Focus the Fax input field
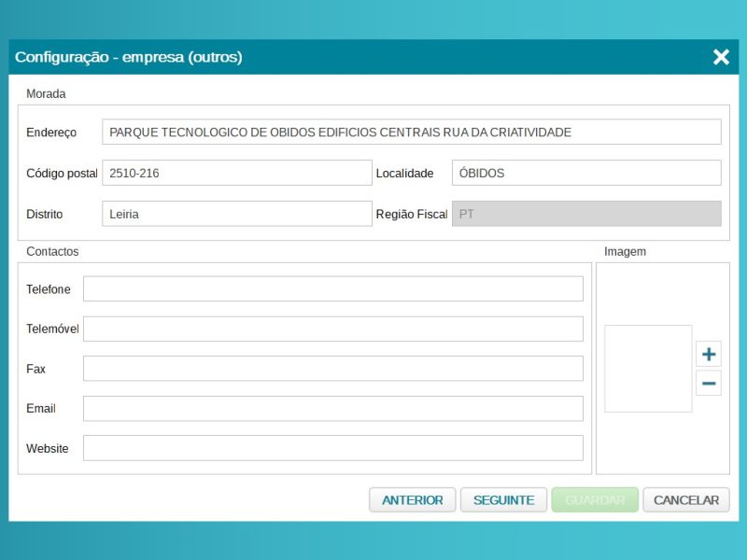The width and height of the screenshot is (747, 560). tap(332, 369)
